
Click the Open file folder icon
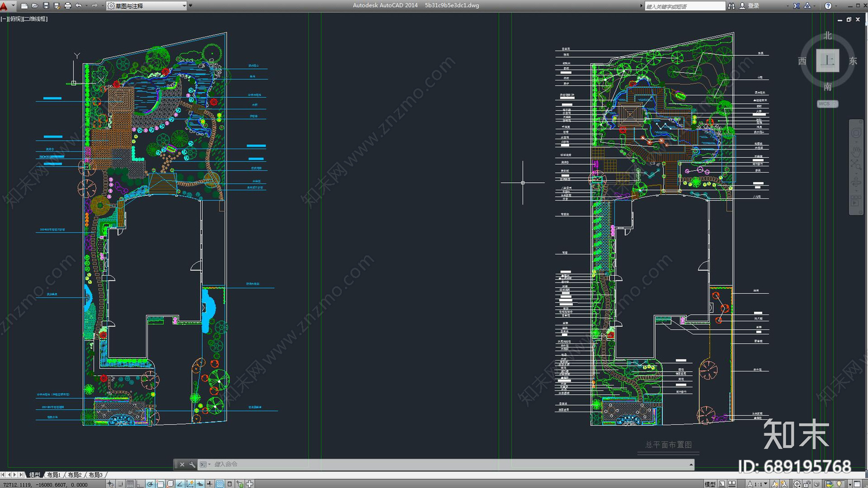(x=35, y=5)
